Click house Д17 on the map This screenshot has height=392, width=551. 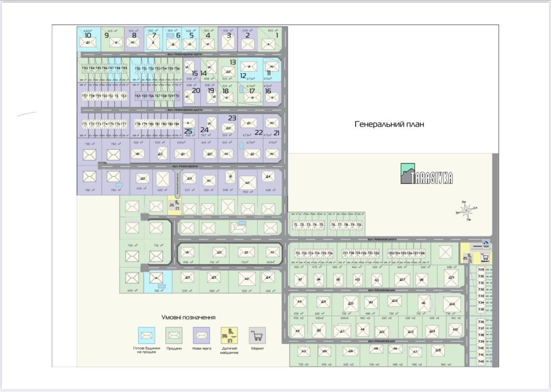click(x=402, y=280)
